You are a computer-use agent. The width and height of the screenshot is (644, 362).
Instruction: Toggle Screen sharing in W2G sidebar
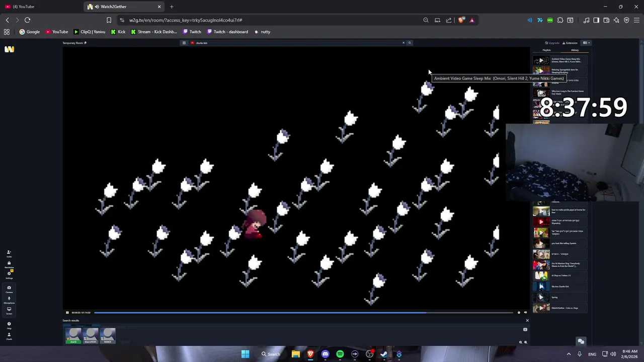(x=9, y=310)
